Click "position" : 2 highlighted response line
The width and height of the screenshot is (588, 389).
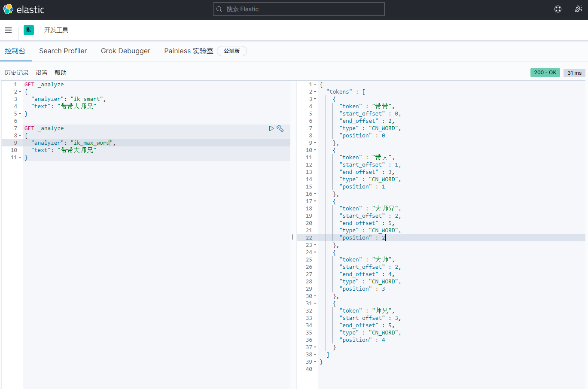pyautogui.click(x=362, y=238)
